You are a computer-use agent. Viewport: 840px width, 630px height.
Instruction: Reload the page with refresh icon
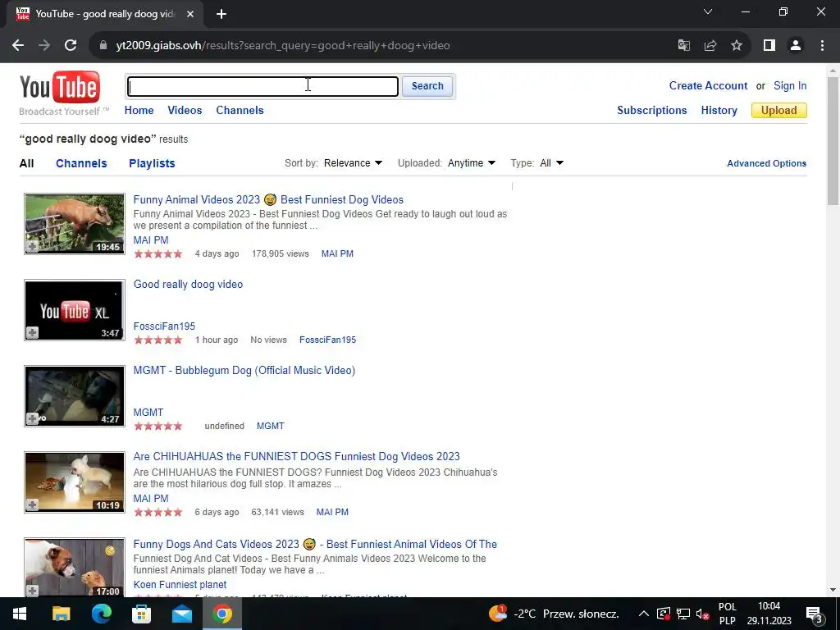tap(71, 46)
